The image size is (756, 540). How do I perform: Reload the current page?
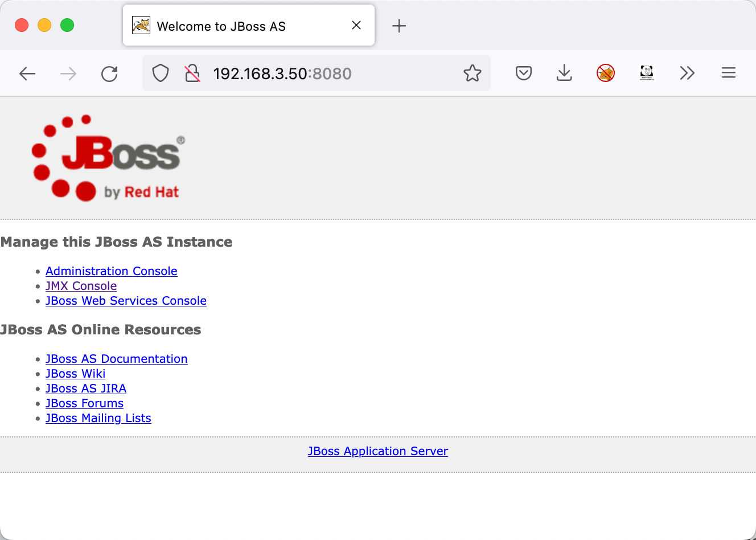click(x=109, y=73)
